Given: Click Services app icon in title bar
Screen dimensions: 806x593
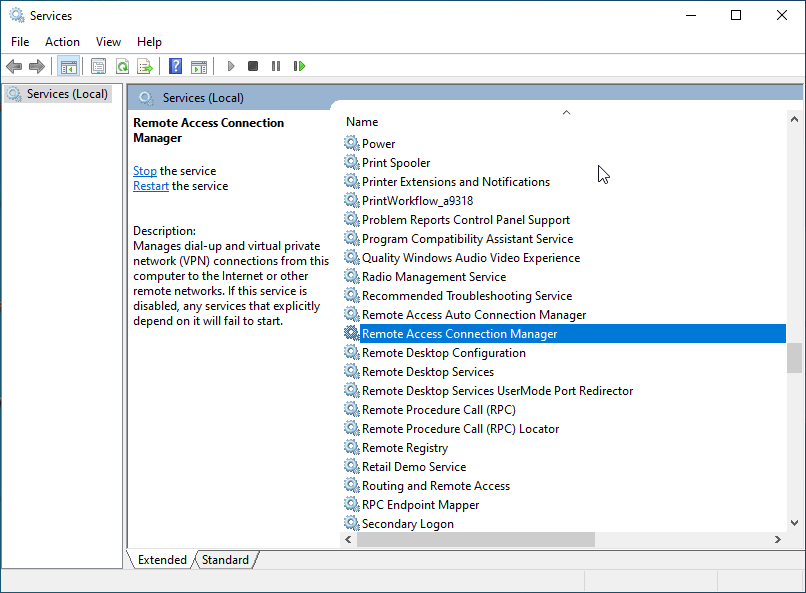Looking at the screenshot, I should tap(17, 15).
